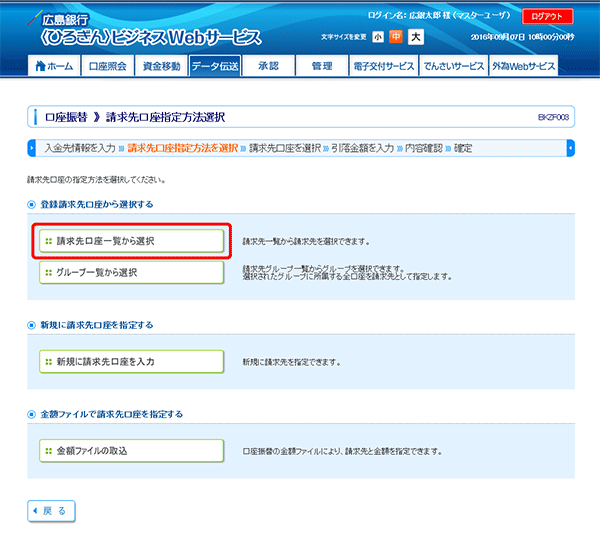This screenshot has height=552, width=600.
Task: Click screen code BKZF003
Action: tap(553, 117)
